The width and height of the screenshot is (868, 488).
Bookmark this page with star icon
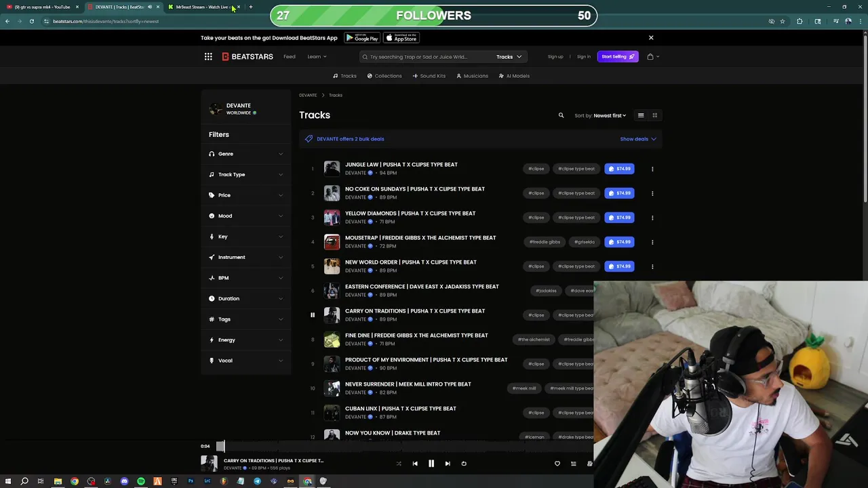(x=783, y=21)
